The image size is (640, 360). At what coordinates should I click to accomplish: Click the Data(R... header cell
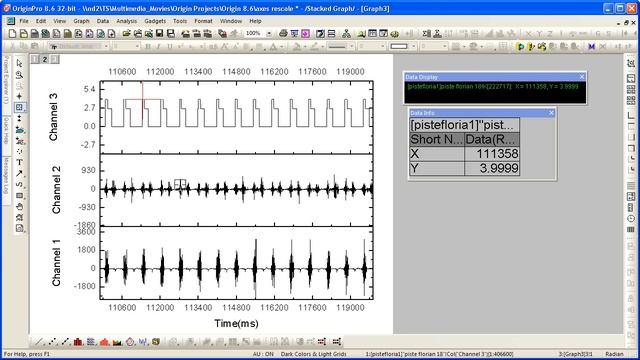click(x=492, y=140)
